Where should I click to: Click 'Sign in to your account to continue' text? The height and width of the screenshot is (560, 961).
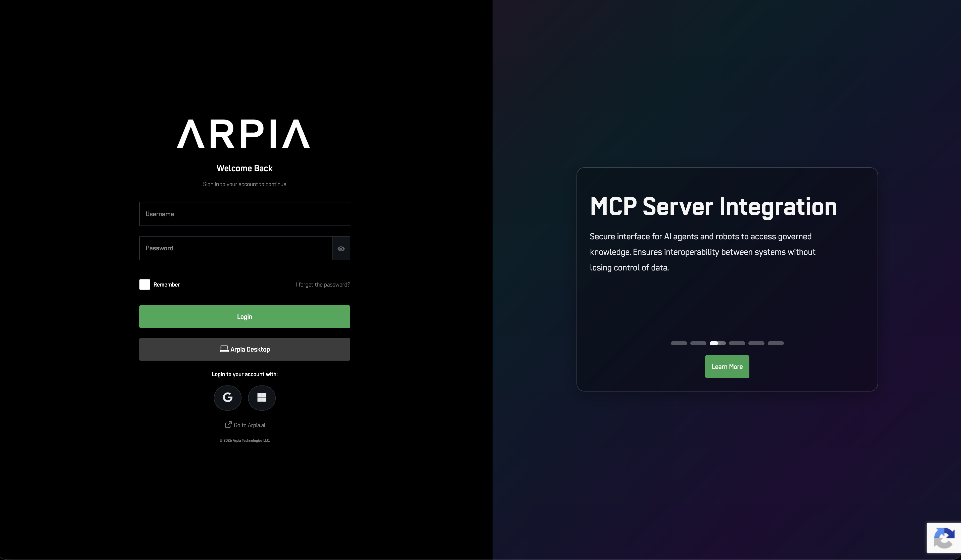click(245, 184)
